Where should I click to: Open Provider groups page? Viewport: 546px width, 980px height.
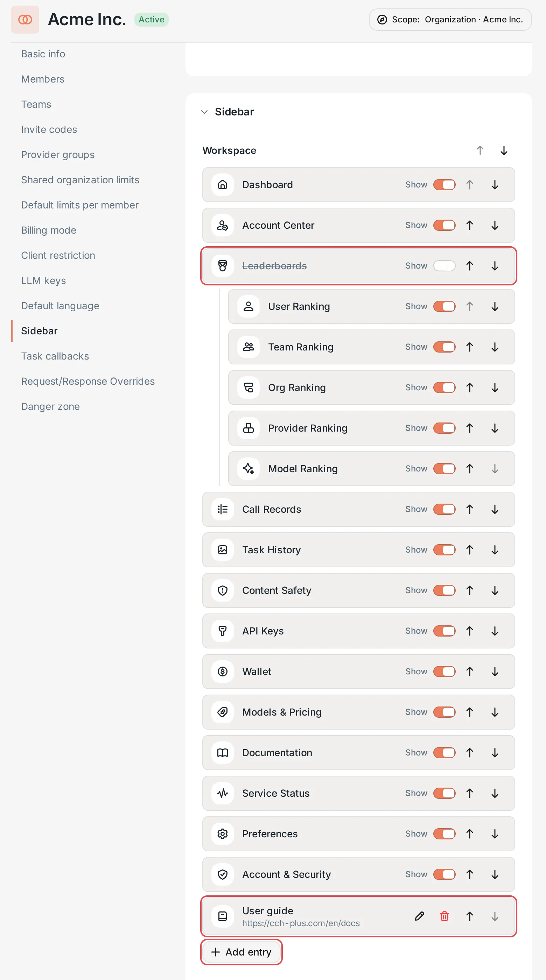pos(58,155)
